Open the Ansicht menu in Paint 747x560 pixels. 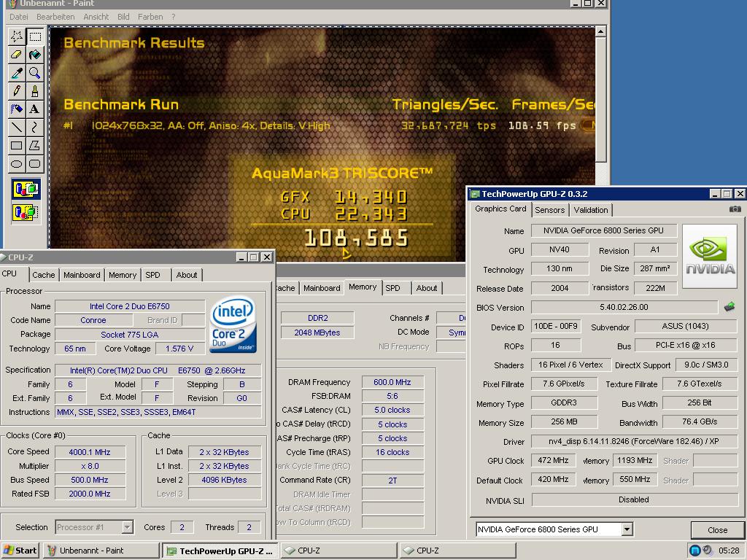coord(96,17)
